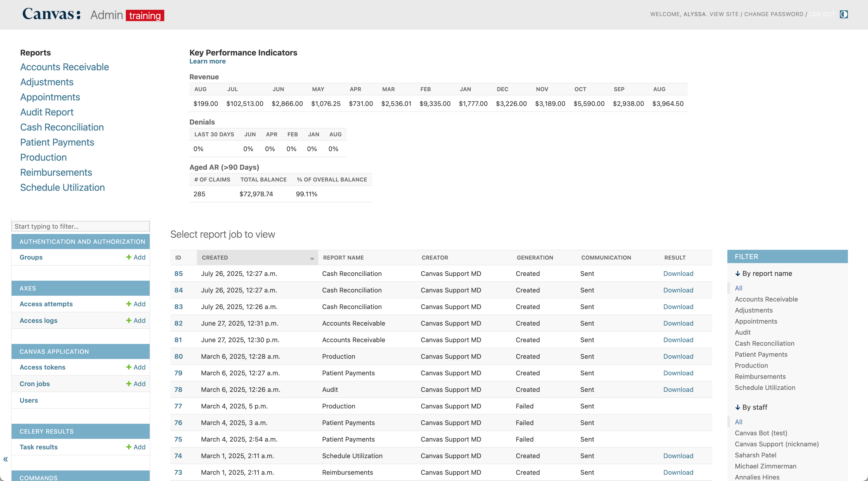The height and width of the screenshot is (481, 868).
Task: Download result for report job 85
Action: pyautogui.click(x=678, y=273)
